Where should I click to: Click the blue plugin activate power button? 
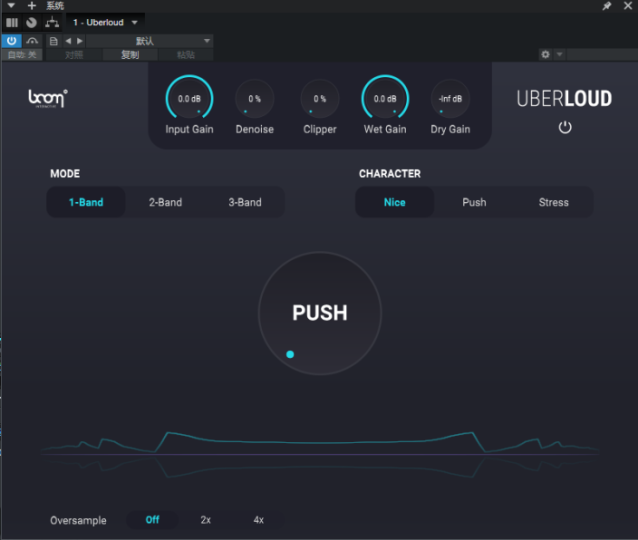[12, 41]
